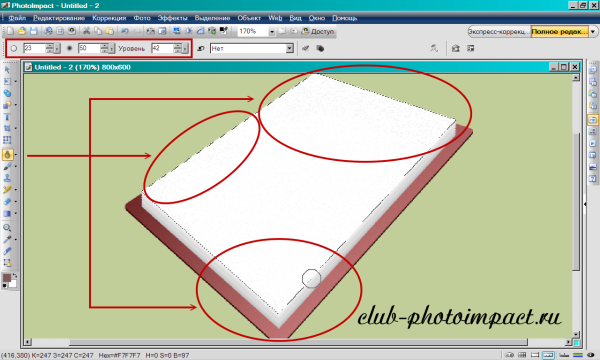Select the hollow circle brush shape option

(x=14, y=49)
